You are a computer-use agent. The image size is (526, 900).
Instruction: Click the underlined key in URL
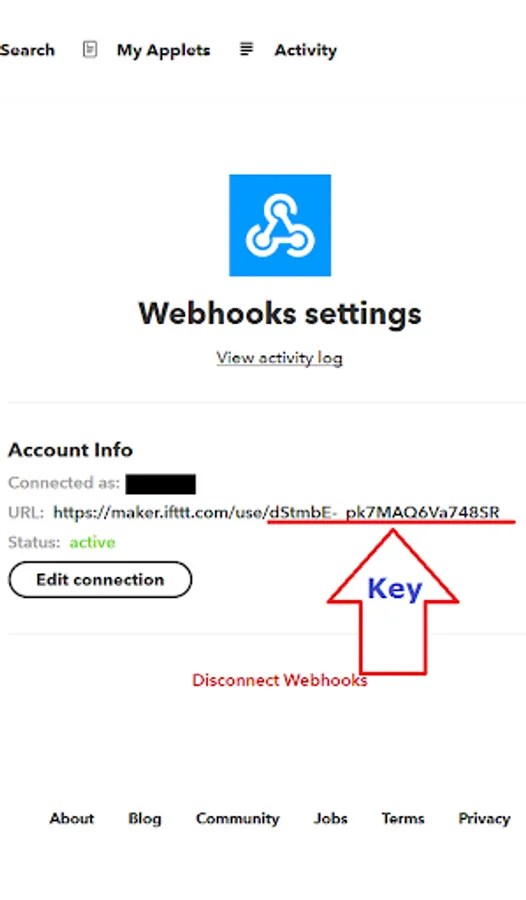pos(384,512)
